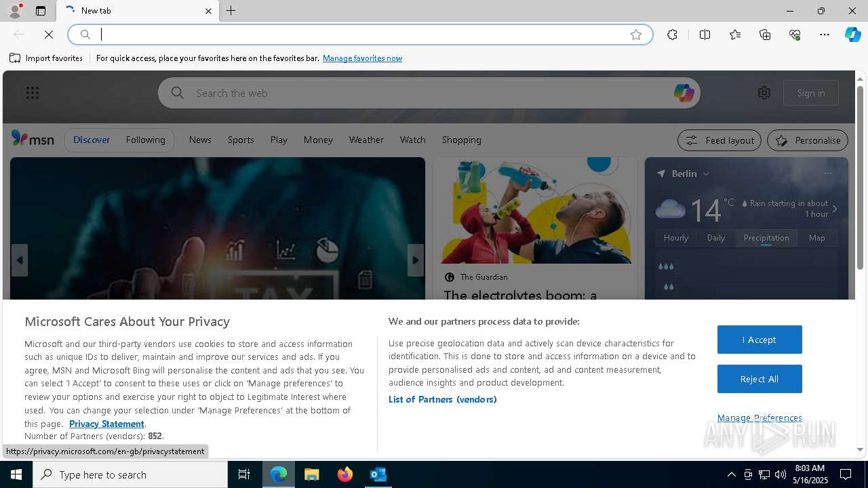Open Settings and more ellipsis menu

(825, 35)
